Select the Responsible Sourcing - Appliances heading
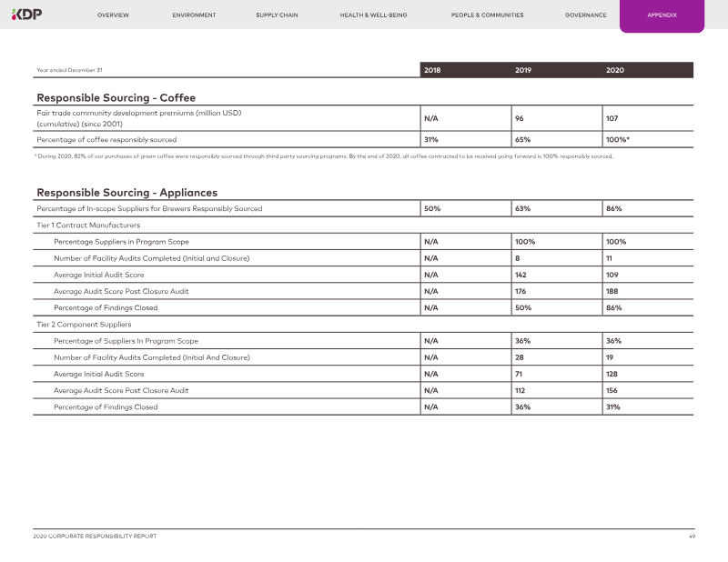 coord(126,192)
